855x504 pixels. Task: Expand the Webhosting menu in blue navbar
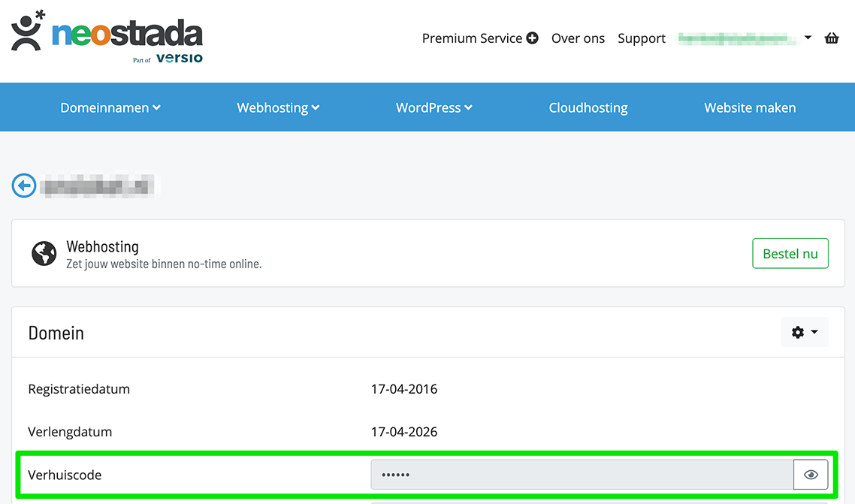(278, 107)
